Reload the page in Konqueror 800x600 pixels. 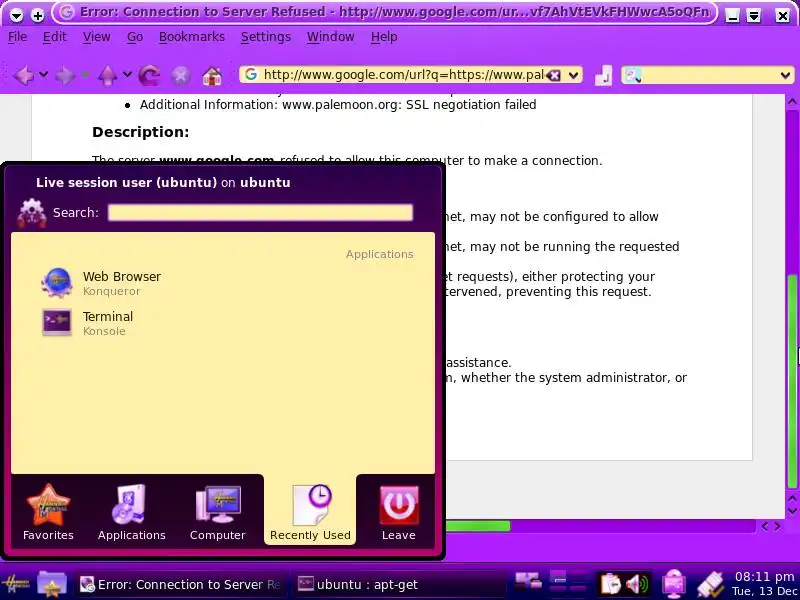point(149,76)
